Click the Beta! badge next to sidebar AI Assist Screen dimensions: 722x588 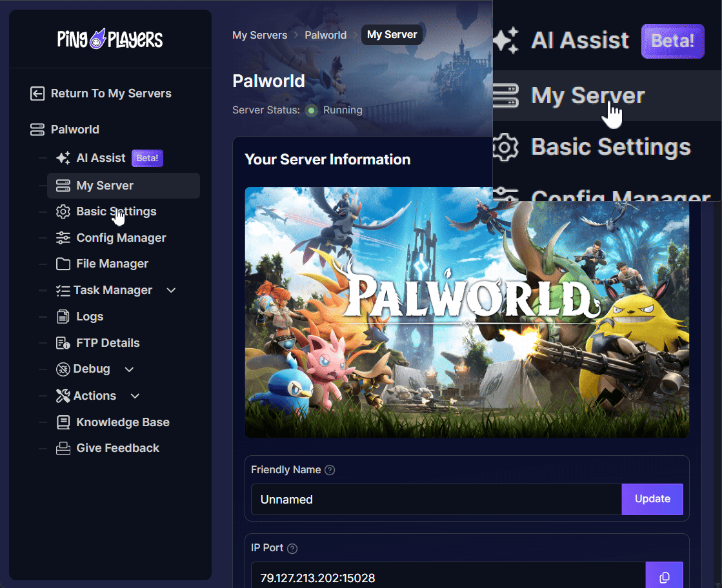[x=147, y=158]
